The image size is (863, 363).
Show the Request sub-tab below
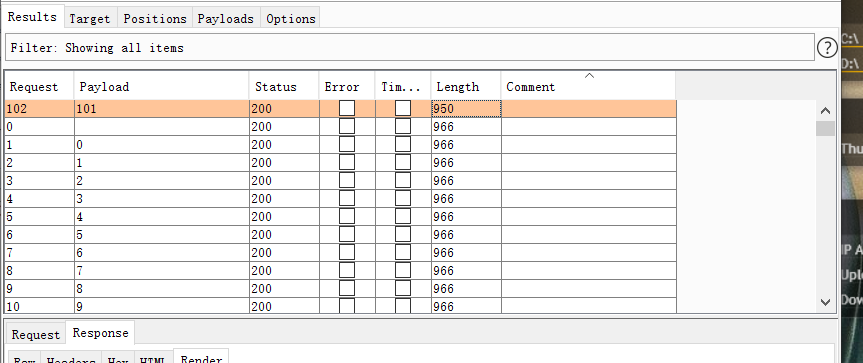pos(36,334)
